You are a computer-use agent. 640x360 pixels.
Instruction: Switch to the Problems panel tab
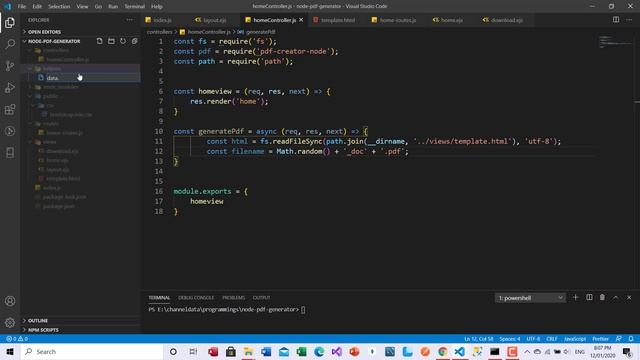click(233, 298)
